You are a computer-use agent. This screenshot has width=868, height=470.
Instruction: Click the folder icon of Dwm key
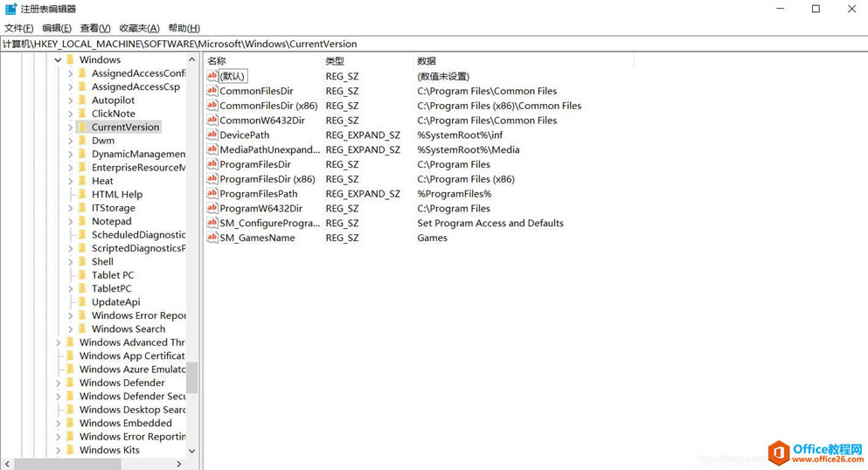coord(82,141)
